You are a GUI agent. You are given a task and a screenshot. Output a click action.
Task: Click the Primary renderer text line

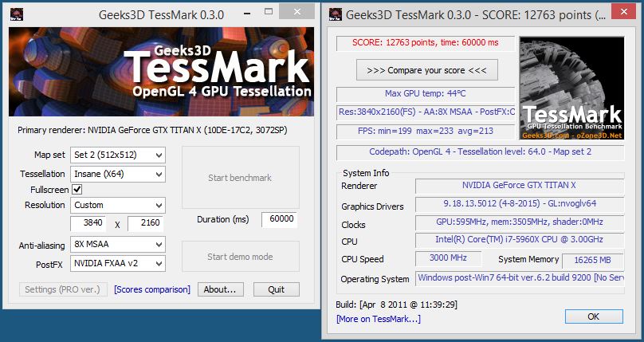point(152,131)
